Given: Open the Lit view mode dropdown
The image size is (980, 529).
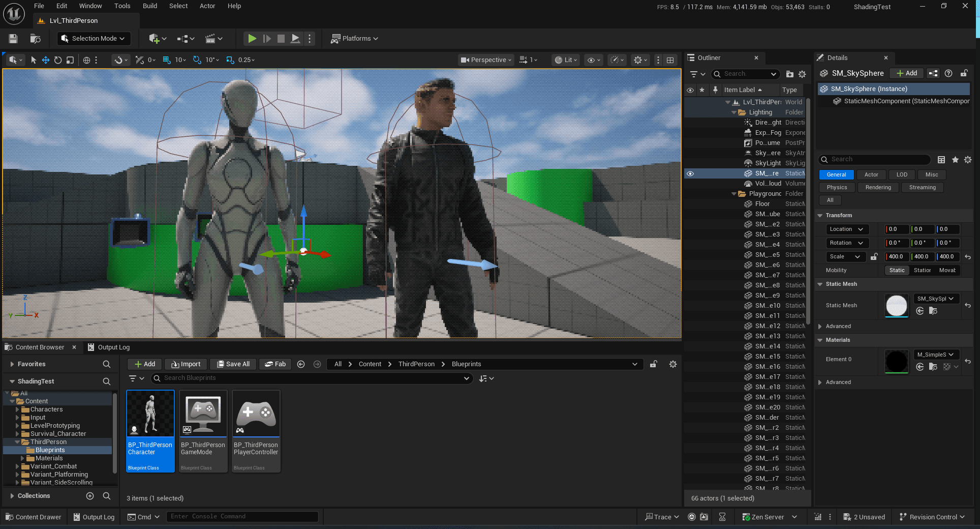Looking at the screenshot, I should pyautogui.click(x=565, y=60).
